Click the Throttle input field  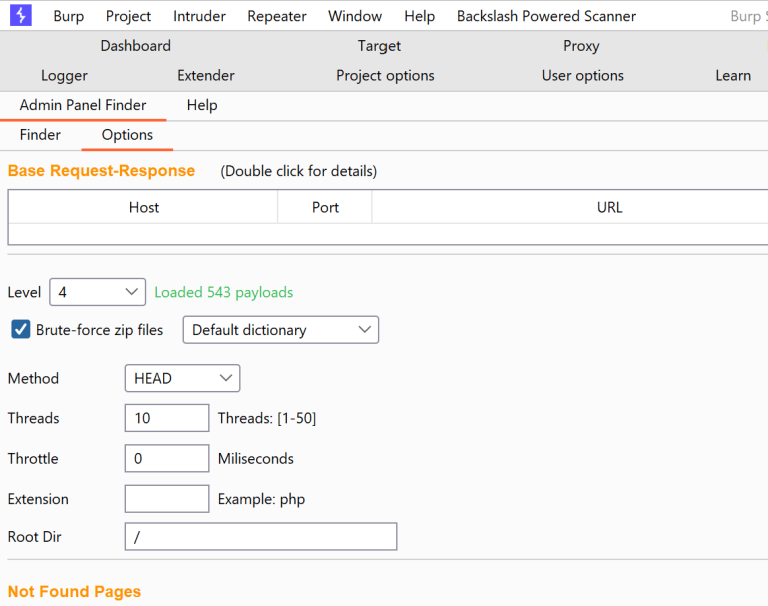[x=167, y=459]
